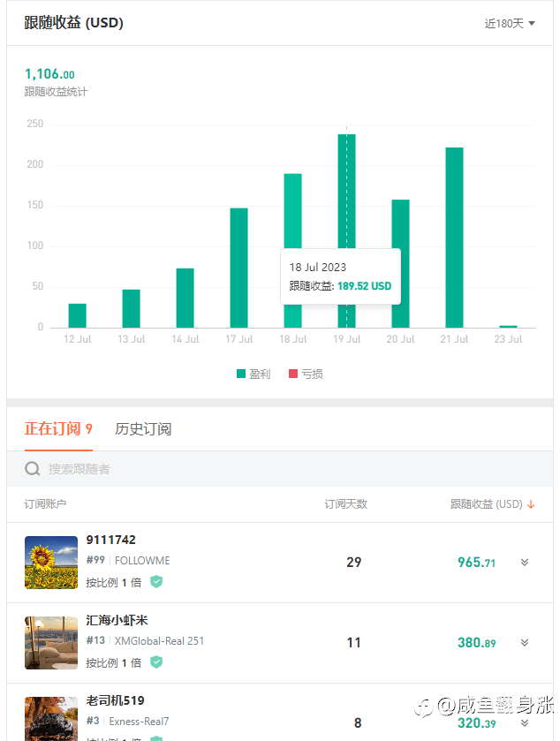Click the 17 Jul profit bar

pyautogui.click(x=239, y=268)
